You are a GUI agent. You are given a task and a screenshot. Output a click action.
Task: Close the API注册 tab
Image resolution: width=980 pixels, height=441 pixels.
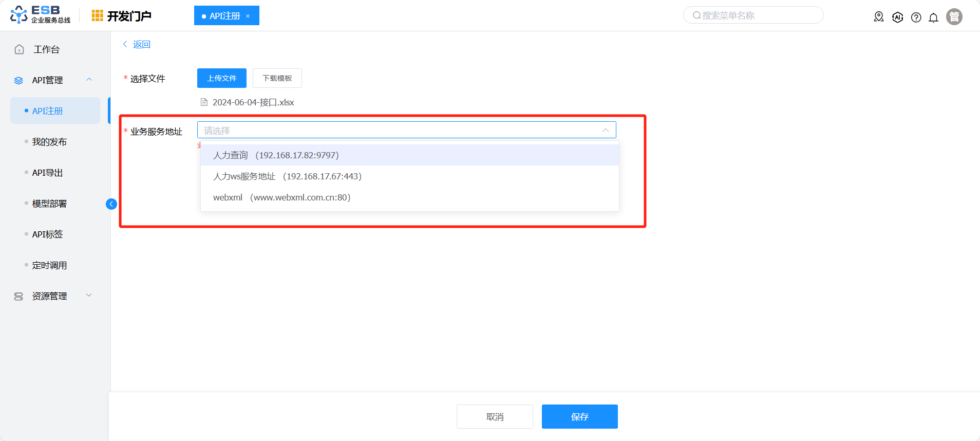[x=248, y=16]
